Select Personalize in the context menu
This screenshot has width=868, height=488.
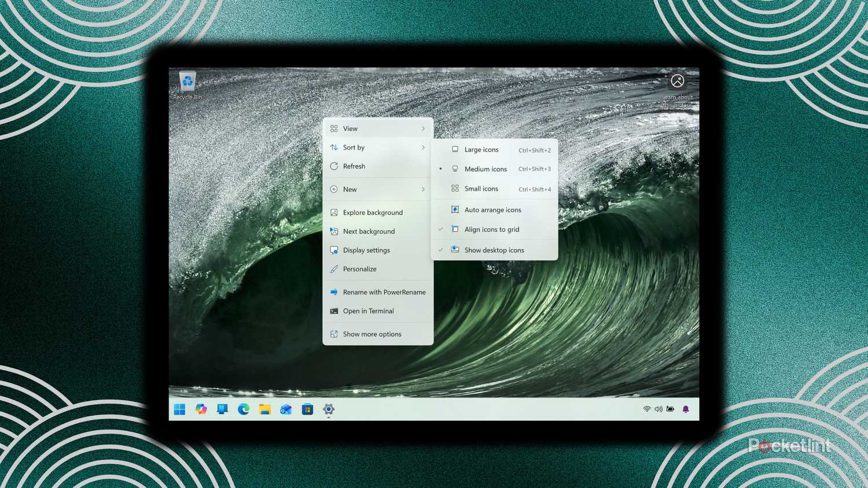tap(359, 269)
